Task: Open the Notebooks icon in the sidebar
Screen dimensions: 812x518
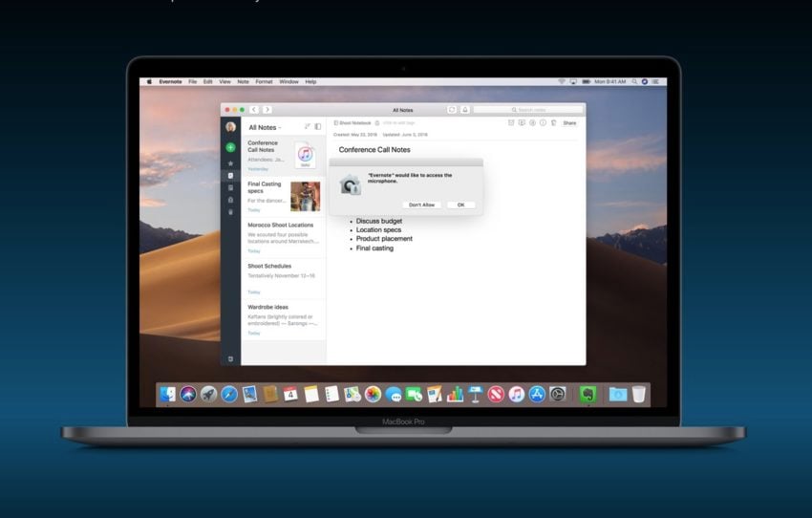Action: point(230,188)
